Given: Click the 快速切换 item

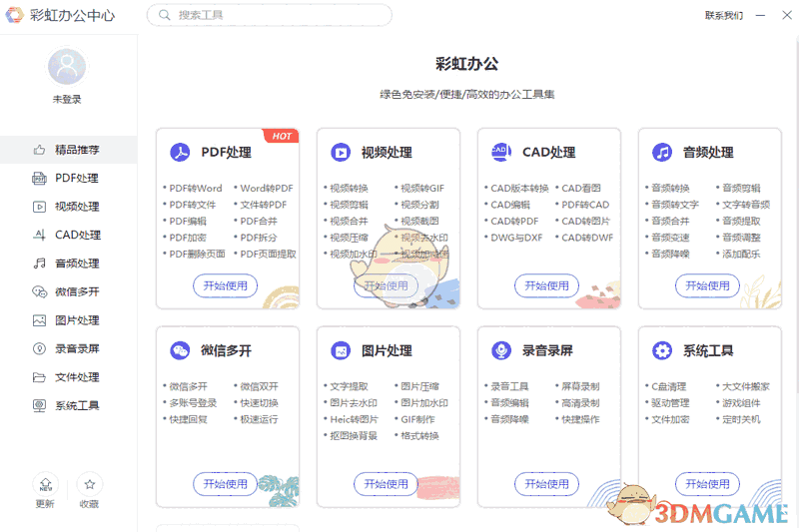Looking at the screenshot, I should 260,402.
